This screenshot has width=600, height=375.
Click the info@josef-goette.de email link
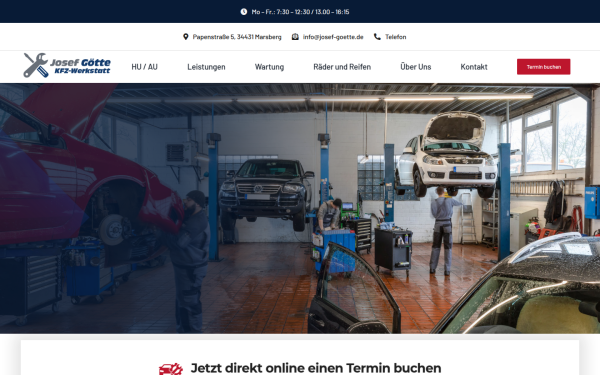(333, 37)
